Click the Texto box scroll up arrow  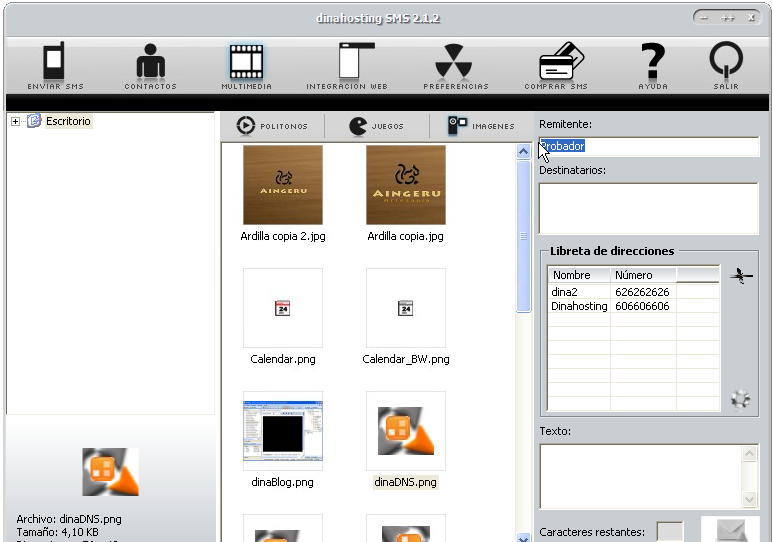pyautogui.click(x=749, y=453)
